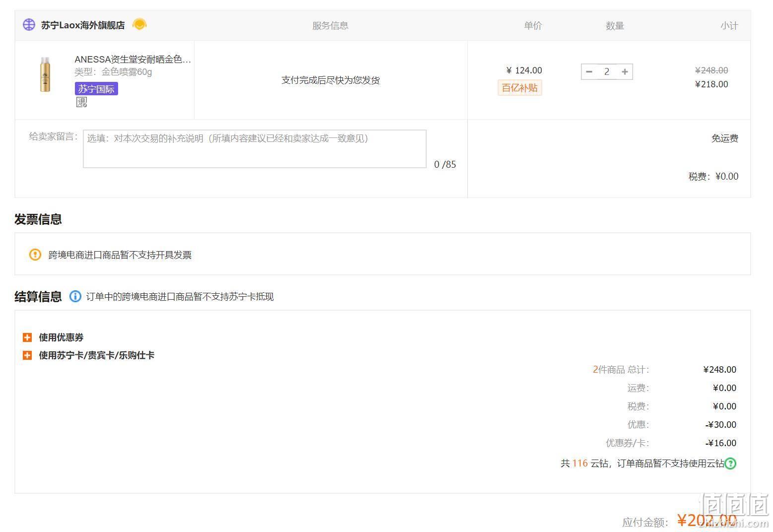Click the -¥30.00 优惠 discount value

[721, 425]
